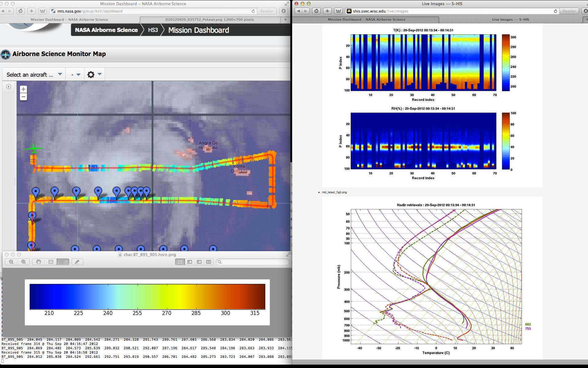This screenshot has width=588, height=368.
Task: Zoom in with Preview magnifier plus
Action: [24, 262]
